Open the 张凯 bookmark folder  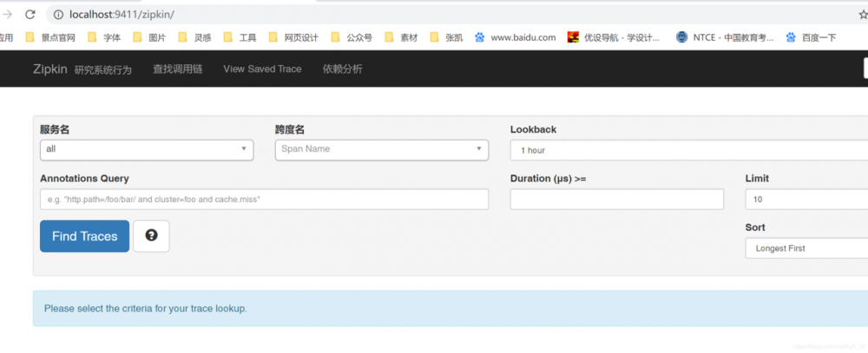tap(446, 37)
